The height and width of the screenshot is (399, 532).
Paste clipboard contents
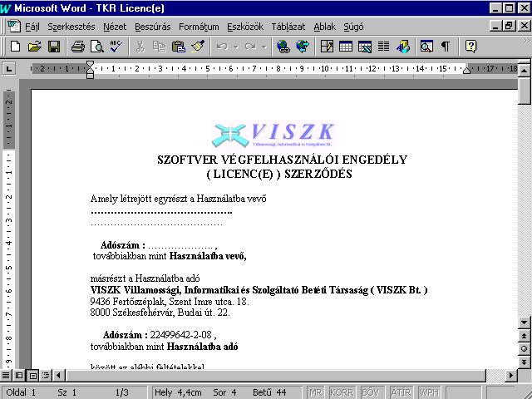[179, 47]
